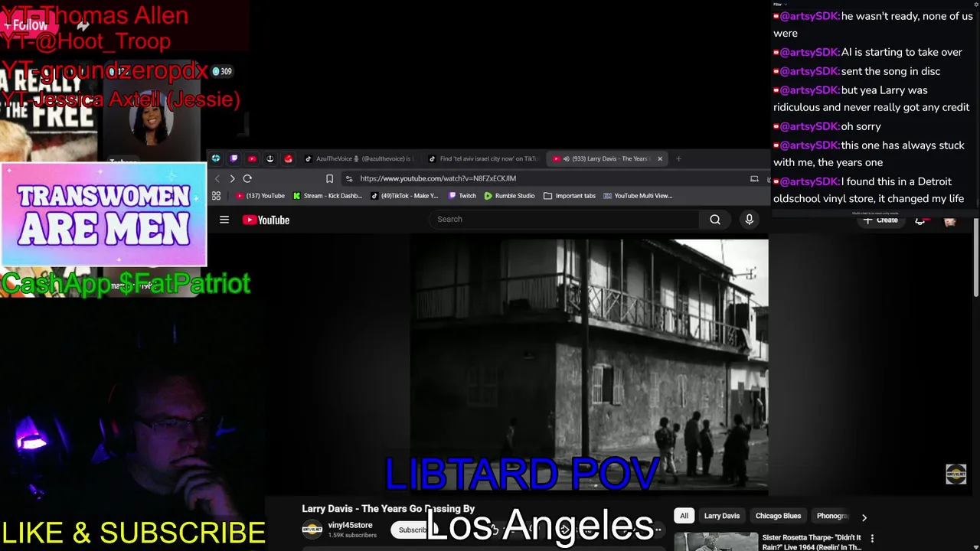Switch to the AzulTheVoice TikTok tab
The width and height of the screenshot is (980, 551).
point(358,158)
